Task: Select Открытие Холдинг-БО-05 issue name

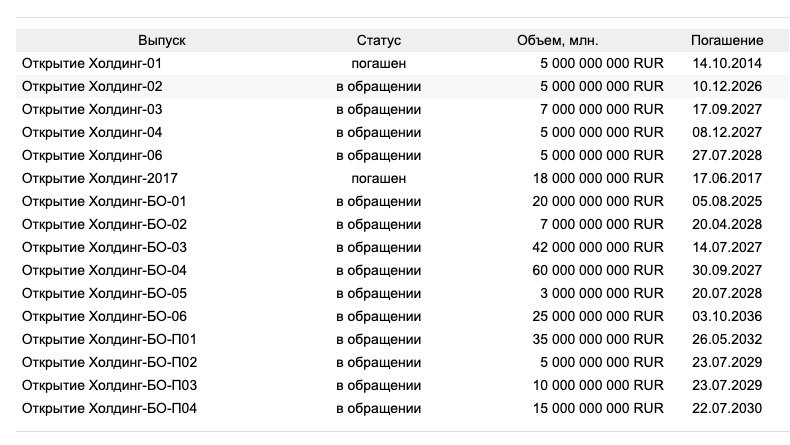Action: 104,293
